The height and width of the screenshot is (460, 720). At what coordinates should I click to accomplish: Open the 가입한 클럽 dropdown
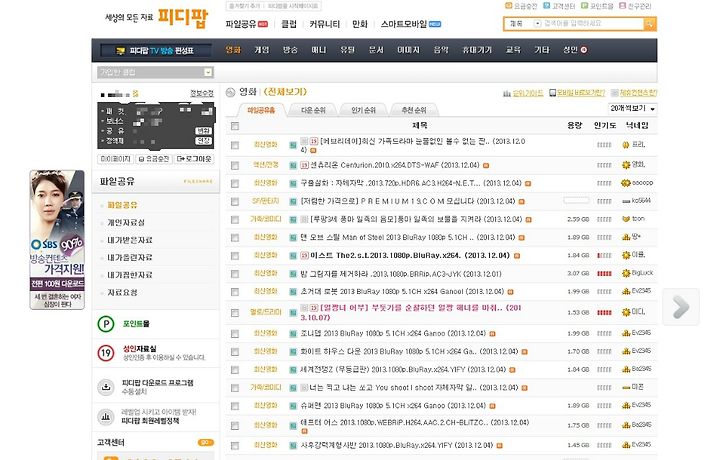point(155,72)
